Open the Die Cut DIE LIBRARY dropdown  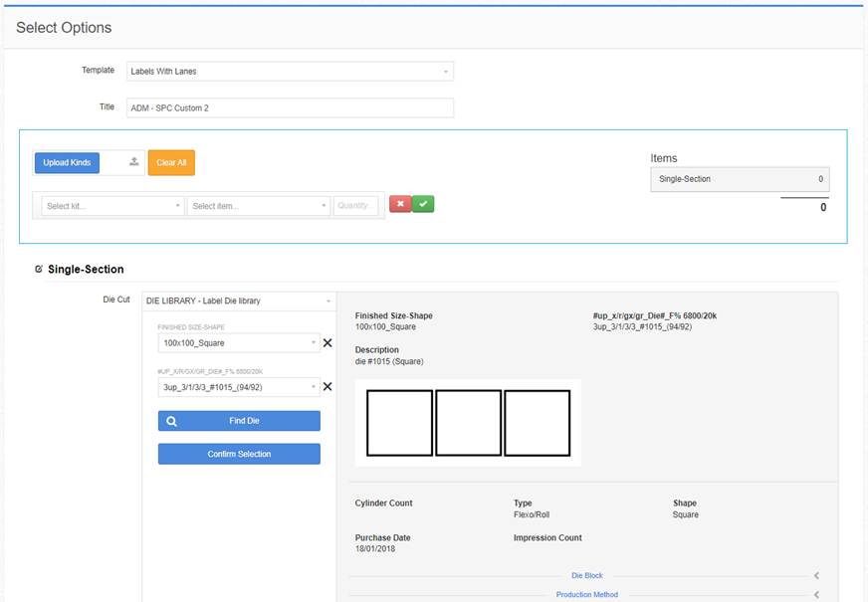[x=239, y=301]
